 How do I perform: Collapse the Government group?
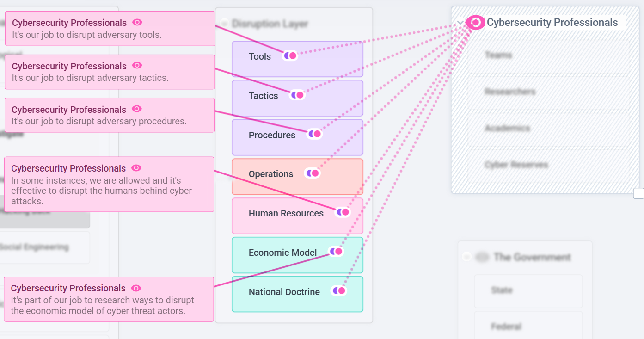(467, 257)
